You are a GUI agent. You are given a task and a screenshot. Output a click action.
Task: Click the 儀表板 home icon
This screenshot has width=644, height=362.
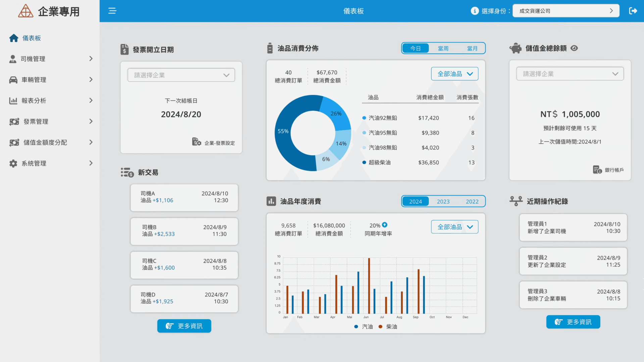pyautogui.click(x=14, y=38)
